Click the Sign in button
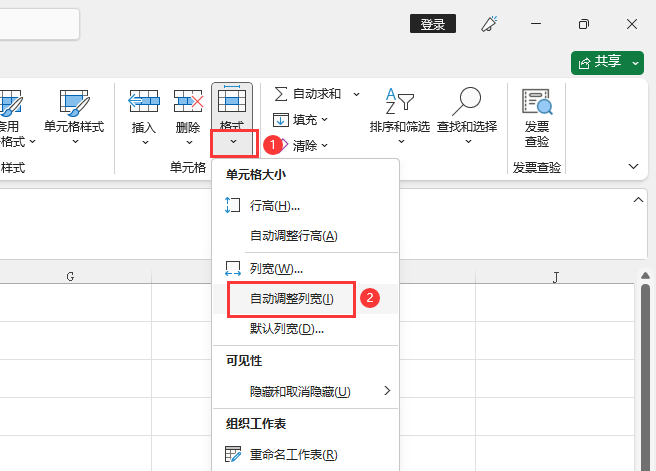Viewport: 656px width, 471px height. (x=433, y=24)
